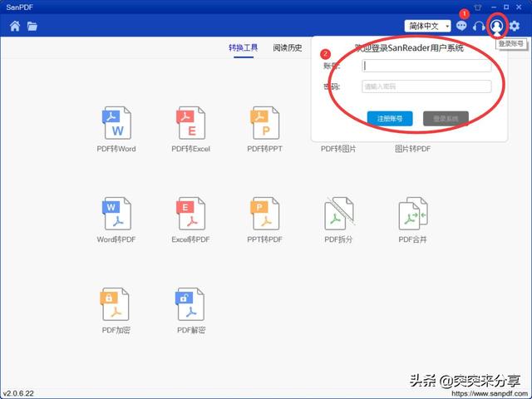Click the v2.0.6.22 version text

pos(18,393)
